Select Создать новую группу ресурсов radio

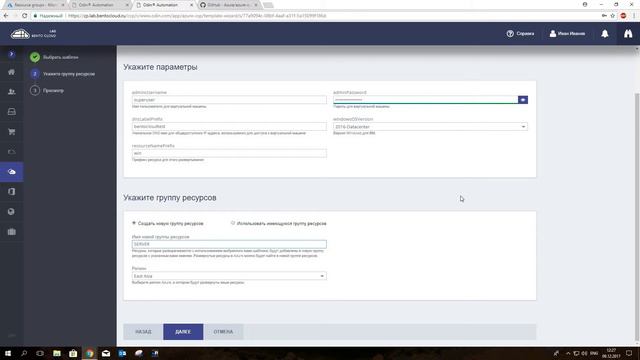point(134,223)
